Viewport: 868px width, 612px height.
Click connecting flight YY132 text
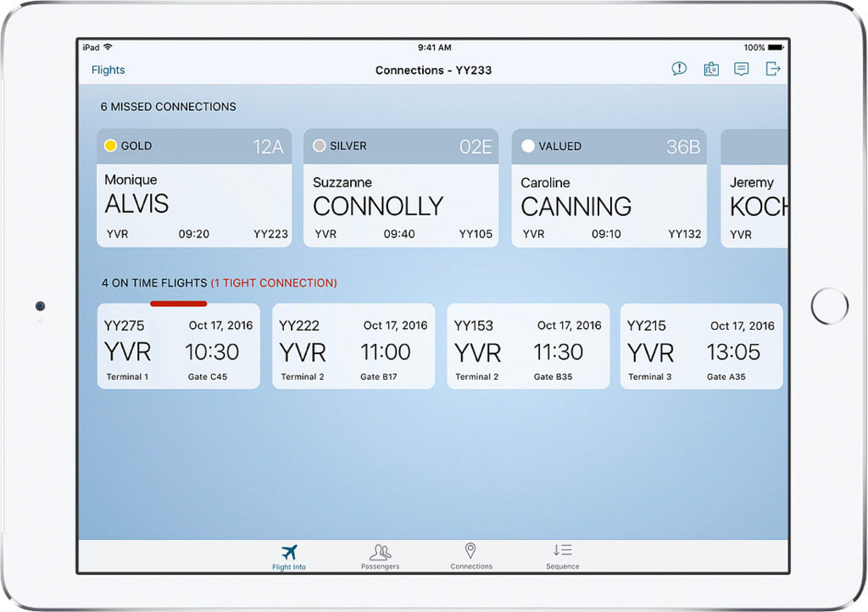684,234
